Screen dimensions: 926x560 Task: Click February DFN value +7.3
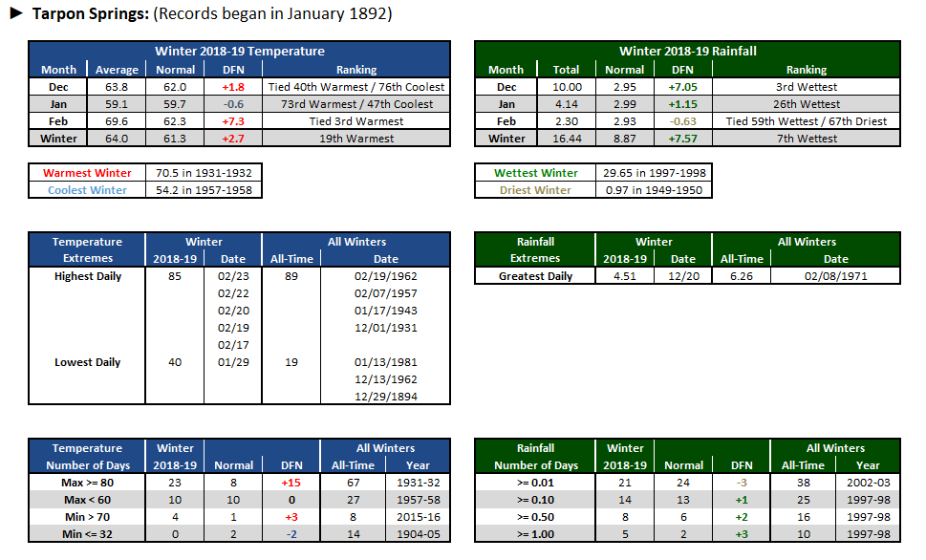[x=233, y=121]
